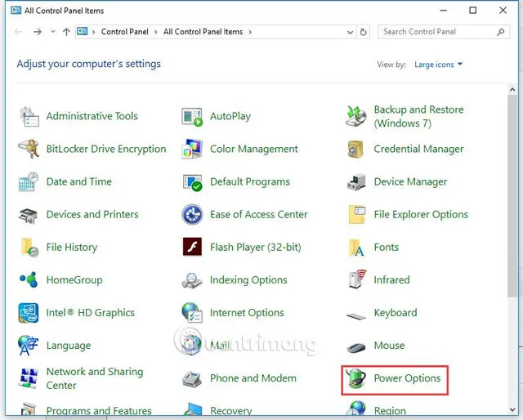523x420 pixels.
Task: Click the Intel HD Graphics icon
Action: (x=29, y=313)
